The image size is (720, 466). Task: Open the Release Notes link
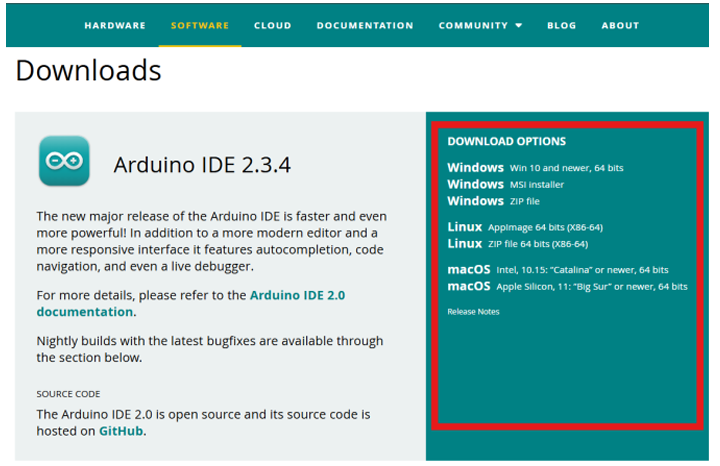(x=473, y=312)
